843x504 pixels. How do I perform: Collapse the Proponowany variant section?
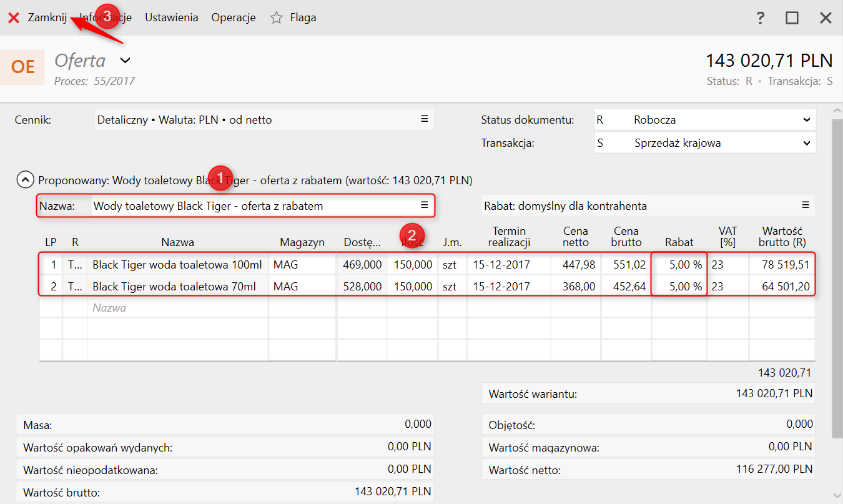click(x=25, y=180)
